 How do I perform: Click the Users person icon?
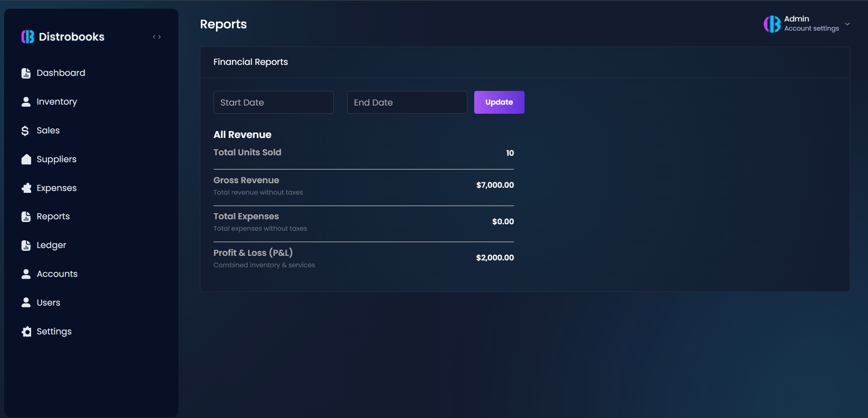click(26, 303)
